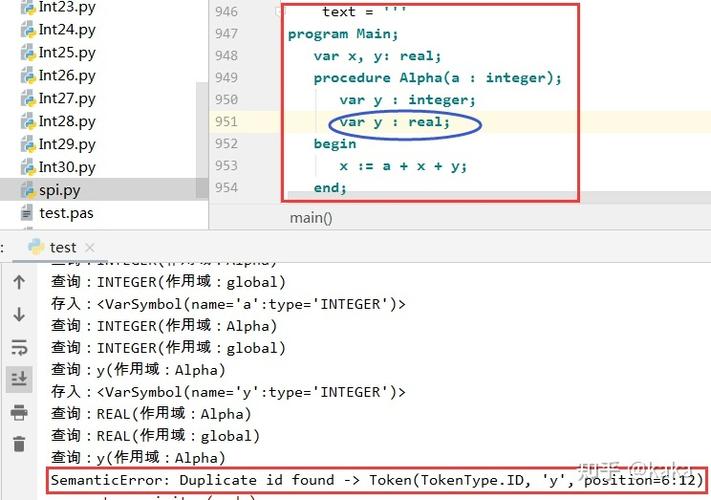The image size is (711, 500).
Task: Click code line 'var y : integer;'
Action: click(x=407, y=100)
